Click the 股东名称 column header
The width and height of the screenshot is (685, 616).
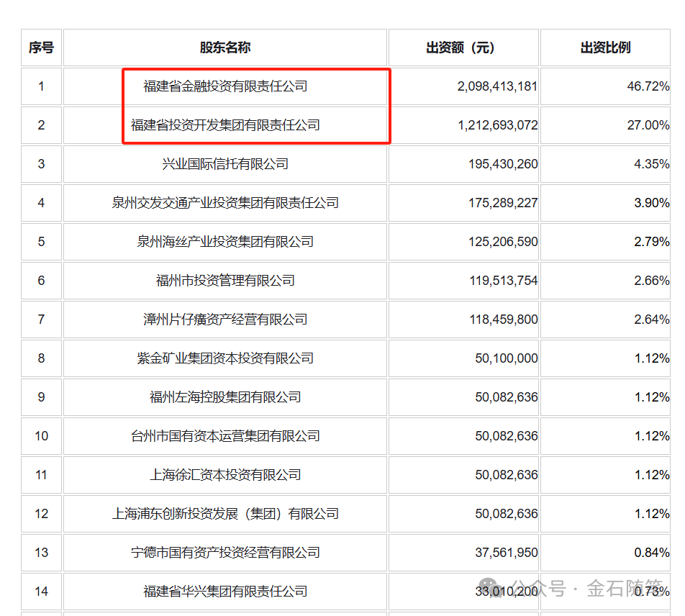[225, 47]
